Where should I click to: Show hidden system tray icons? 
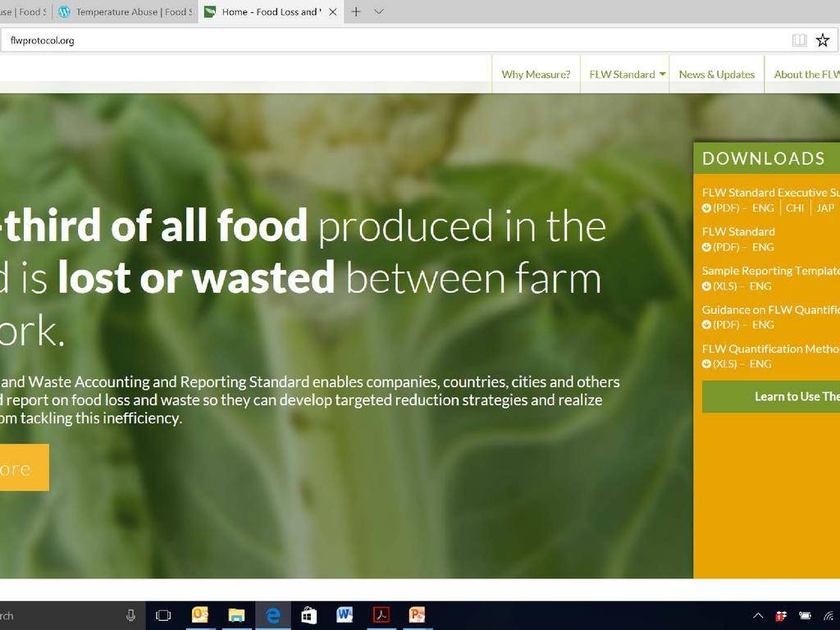click(758, 615)
